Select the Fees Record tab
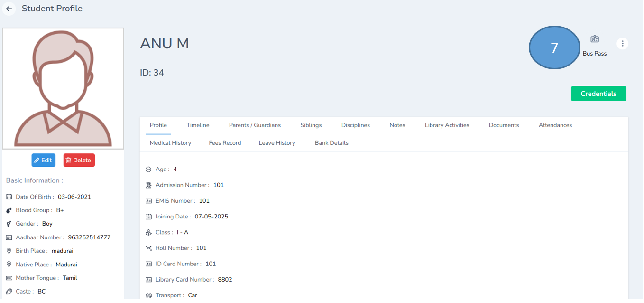Image resolution: width=644 pixels, height=303 pixels. click(225, 142)
